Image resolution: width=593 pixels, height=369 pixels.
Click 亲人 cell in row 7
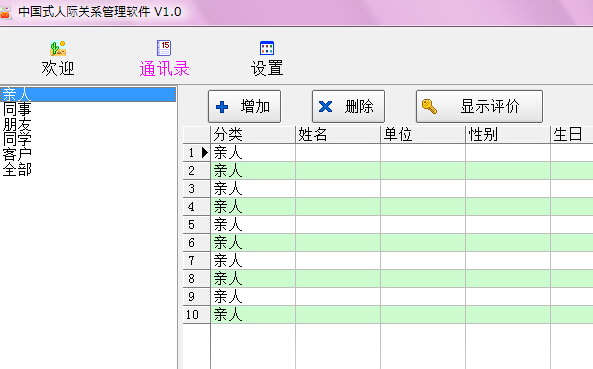pos(253,261)
